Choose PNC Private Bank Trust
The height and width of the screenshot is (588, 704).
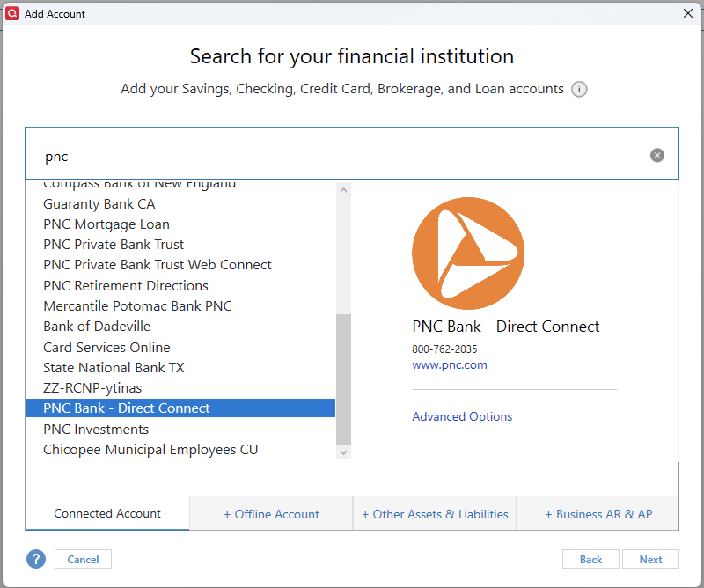pyautogui.click(x=114, y=245)
